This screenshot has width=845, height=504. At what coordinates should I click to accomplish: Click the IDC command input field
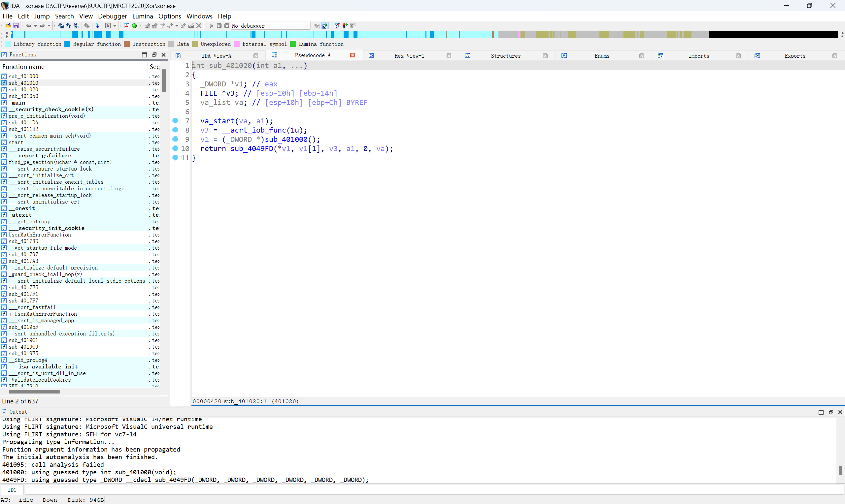pos(434,490)
